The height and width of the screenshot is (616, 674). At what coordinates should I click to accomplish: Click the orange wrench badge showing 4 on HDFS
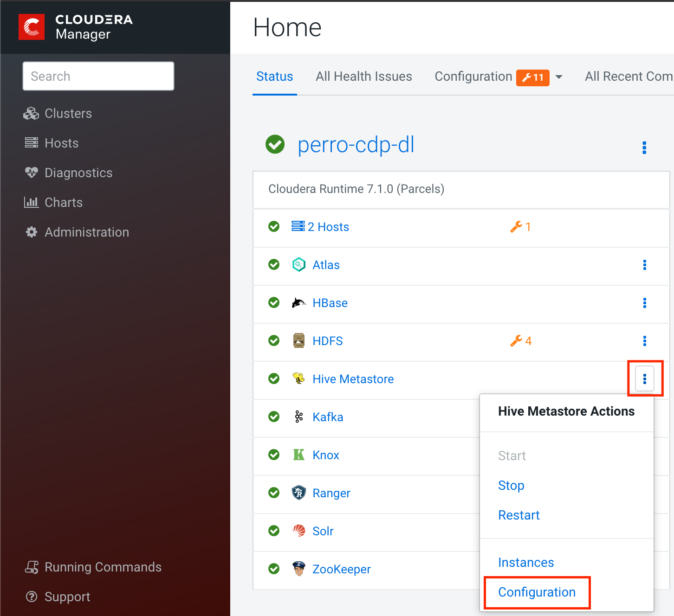[521, 340]
